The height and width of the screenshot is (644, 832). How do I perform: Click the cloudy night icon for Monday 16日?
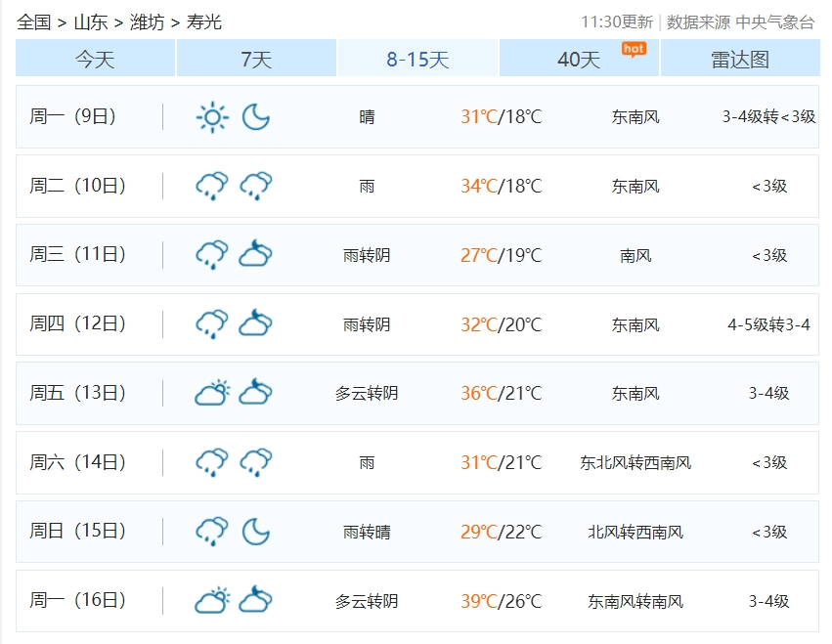click(x=256, y=600)
